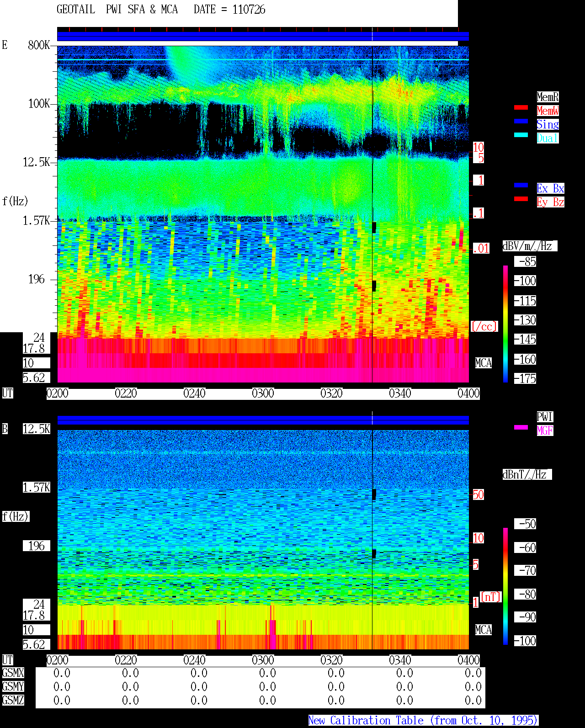Viewport: 585px width, 728px height.
Task: Click the [nT] field unit label
Action: pos(491,597)
